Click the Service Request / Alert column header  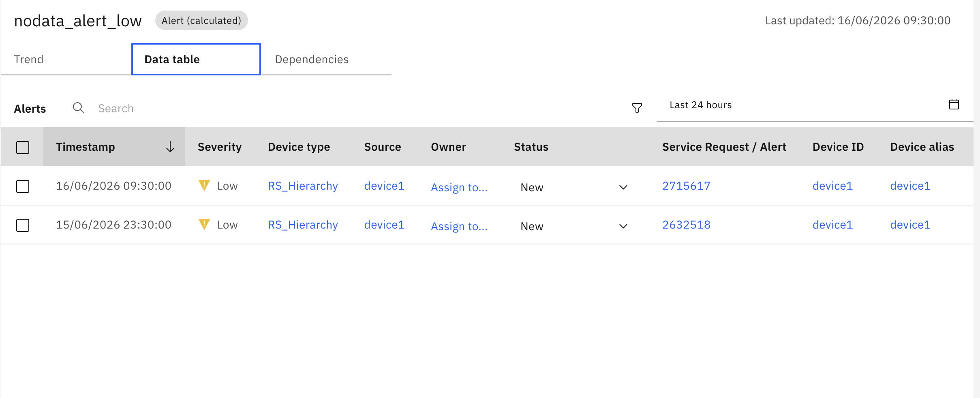click(724, 147)
